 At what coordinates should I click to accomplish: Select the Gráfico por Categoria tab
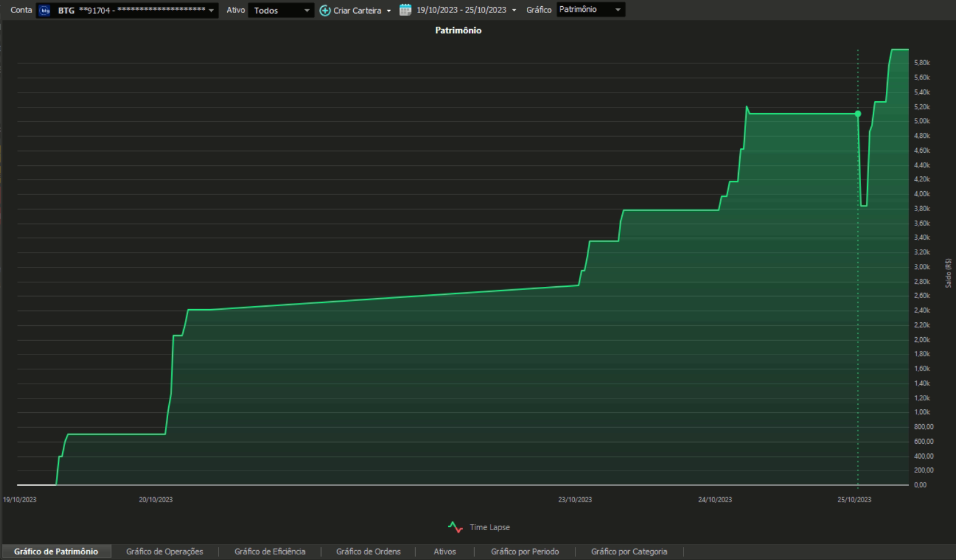629,551
